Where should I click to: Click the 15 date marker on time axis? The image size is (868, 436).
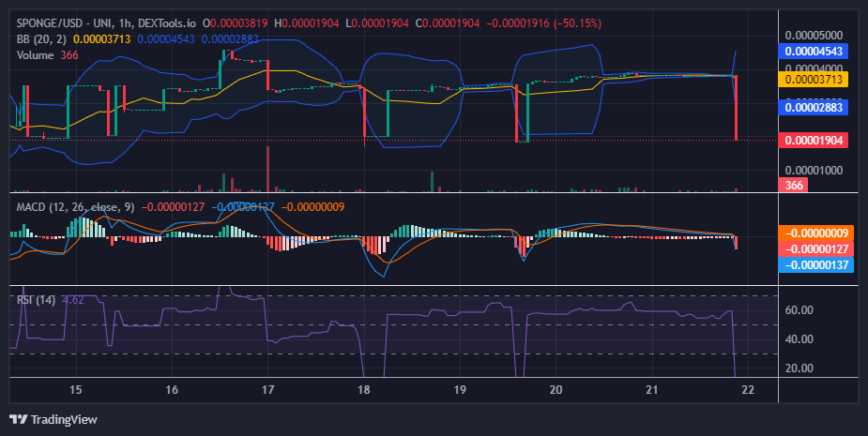(x=76, y=389)
